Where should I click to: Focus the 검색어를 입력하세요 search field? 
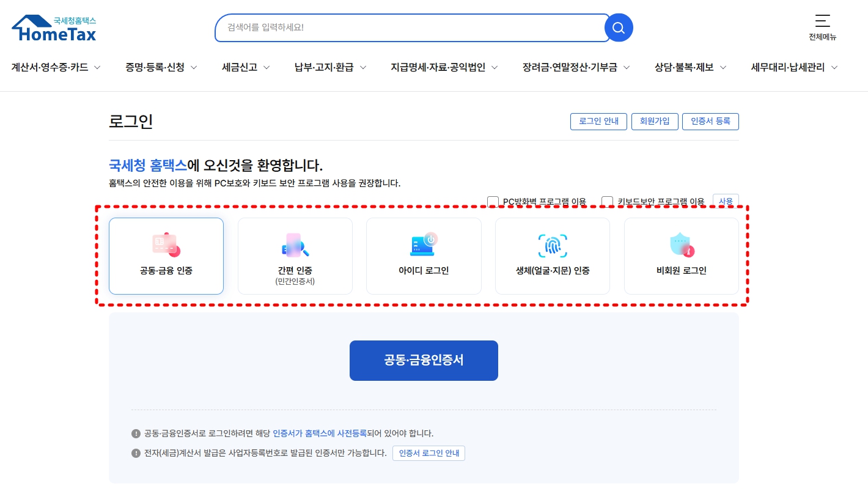coord(412,28)
